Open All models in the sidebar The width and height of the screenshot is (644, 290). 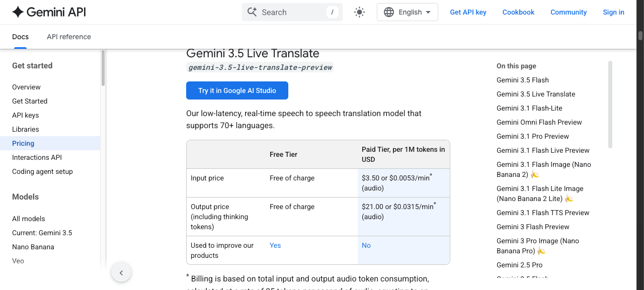coord(29,219)
